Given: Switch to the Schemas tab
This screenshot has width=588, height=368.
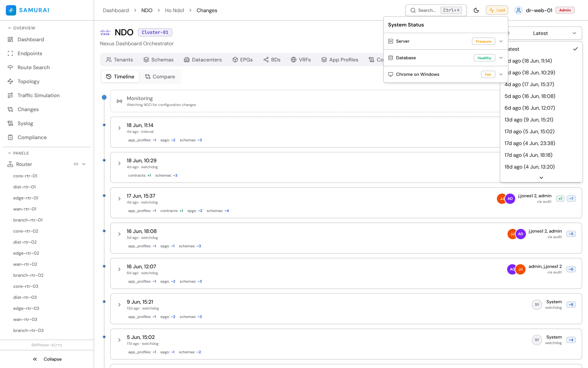Looking at the screenshot, I should [158, 60].
